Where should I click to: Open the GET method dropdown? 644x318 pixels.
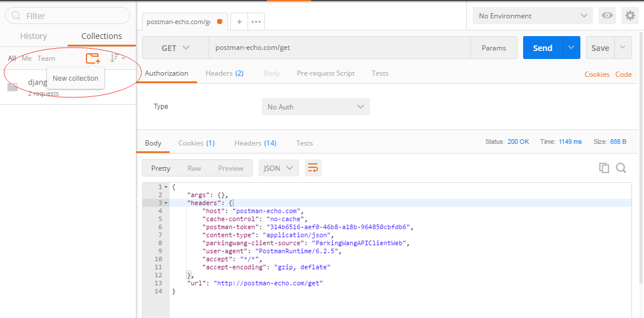[x=175, y=48]
